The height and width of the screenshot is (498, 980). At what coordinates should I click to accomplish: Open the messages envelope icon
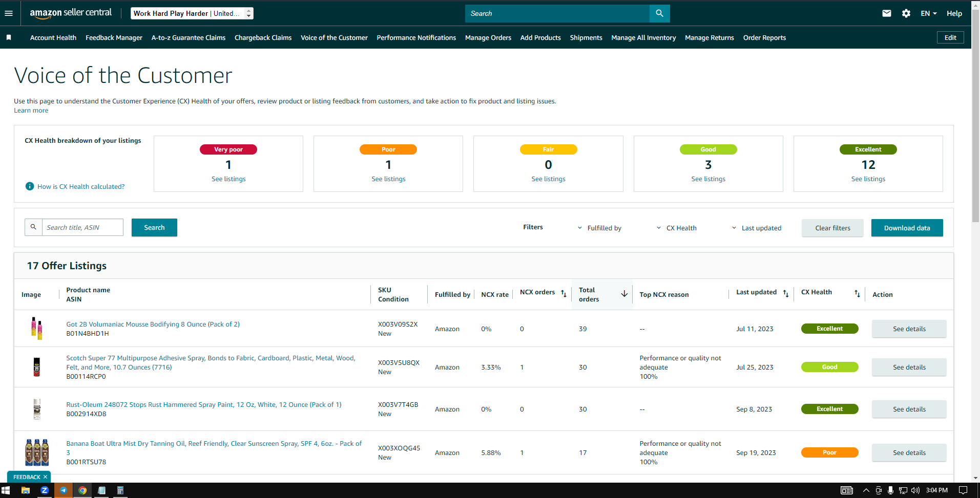pyautogui.click(x=887, y=13)
